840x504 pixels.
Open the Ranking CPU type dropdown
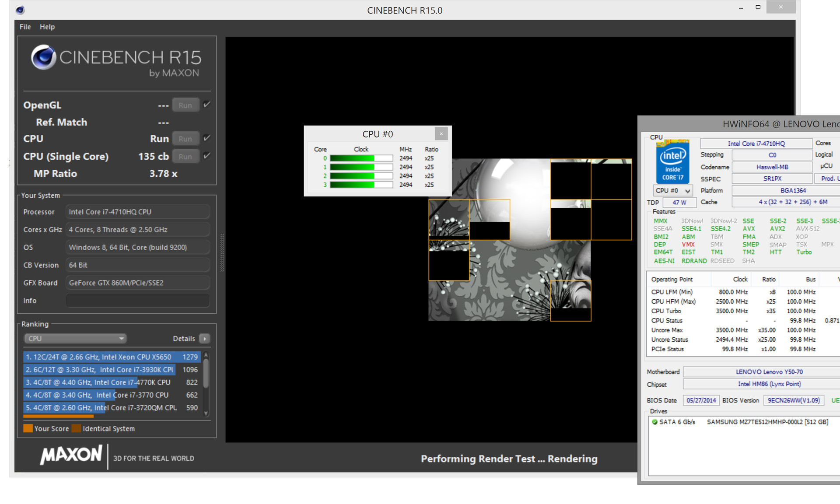click(x=75, y=339)
